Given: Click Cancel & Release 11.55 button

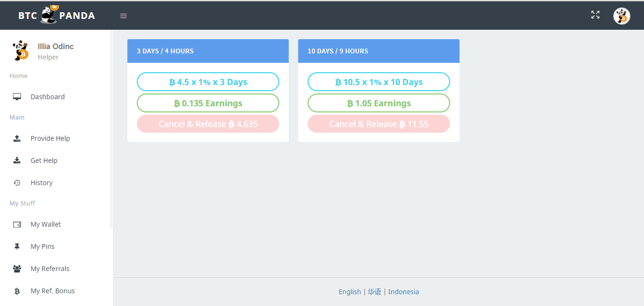Looking at the screenshot, I should (379, 124).
